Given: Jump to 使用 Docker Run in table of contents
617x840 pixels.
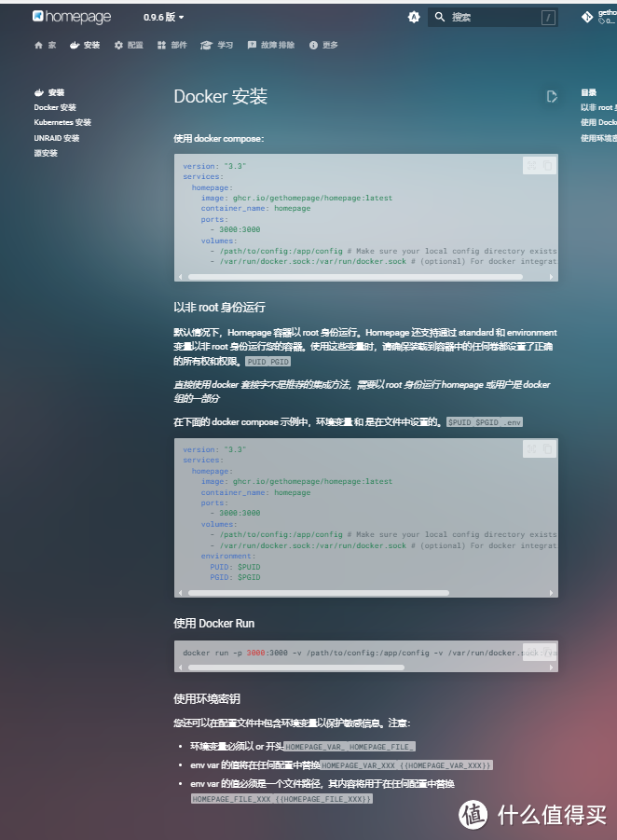Looking at the screenshot, I should point(598,123).
